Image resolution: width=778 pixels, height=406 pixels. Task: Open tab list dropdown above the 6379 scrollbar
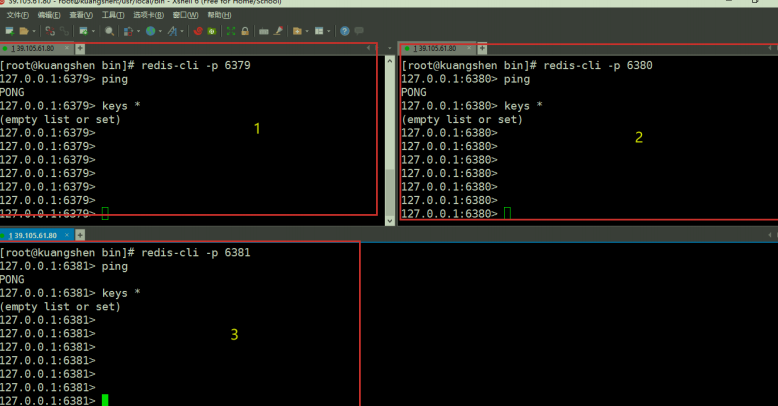(x=389, y=49)
